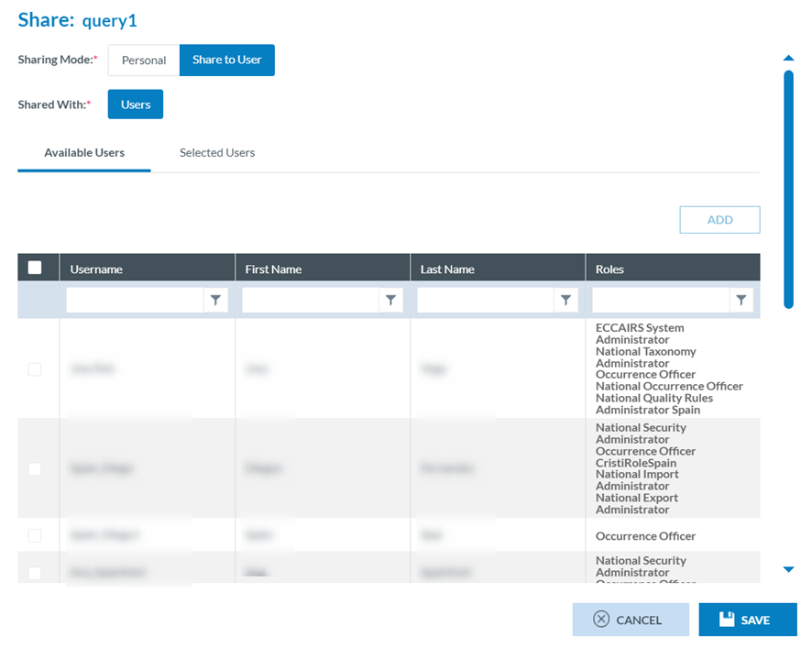Select the third row checkbox for Occurrence Officer
Image resolution: width=812 pixels, height=648 pixels.
[35, 535]
